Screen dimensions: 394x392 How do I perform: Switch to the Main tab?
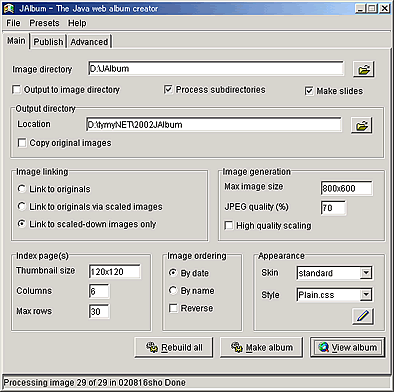[16, 41]
